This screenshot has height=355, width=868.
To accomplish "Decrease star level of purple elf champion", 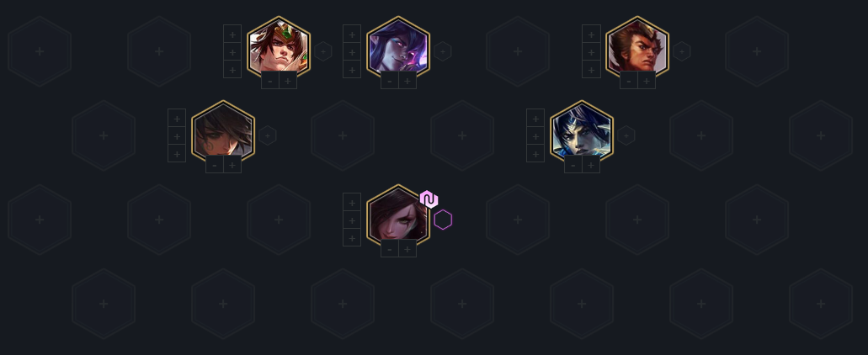I will (x=390, y=80).
